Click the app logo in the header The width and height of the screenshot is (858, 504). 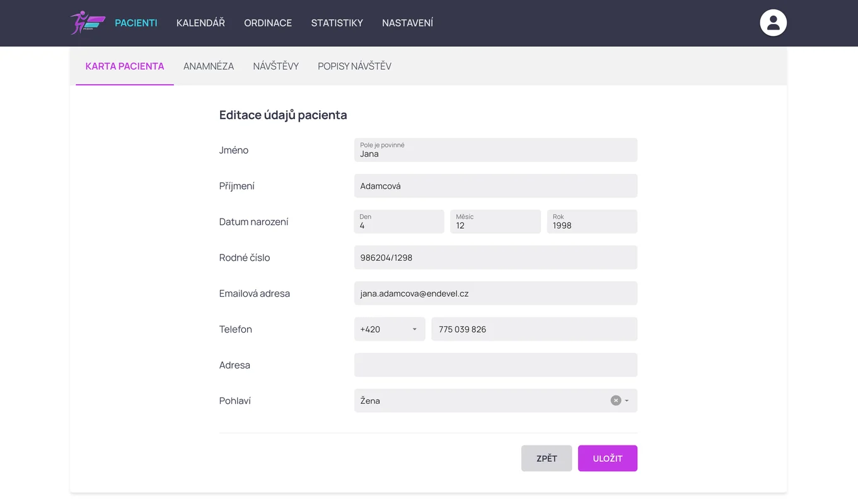click(x=87, y=23)
